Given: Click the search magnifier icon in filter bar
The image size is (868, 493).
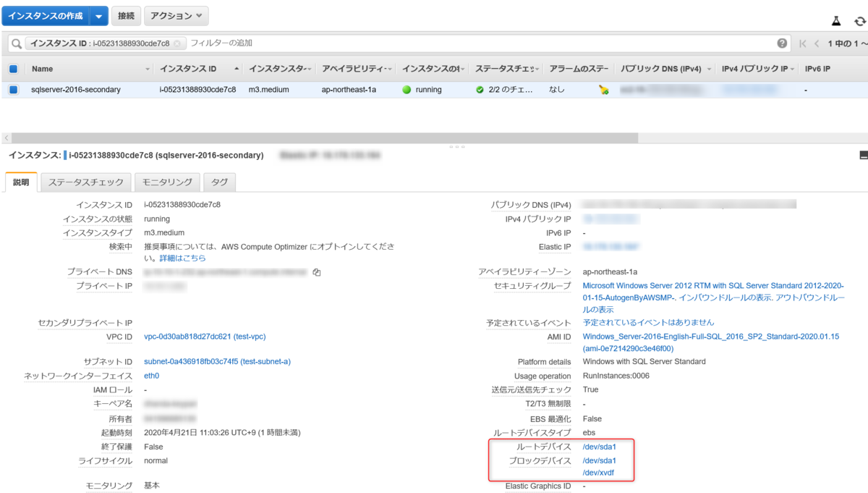Looking at the screenshot, I should 15,43.
